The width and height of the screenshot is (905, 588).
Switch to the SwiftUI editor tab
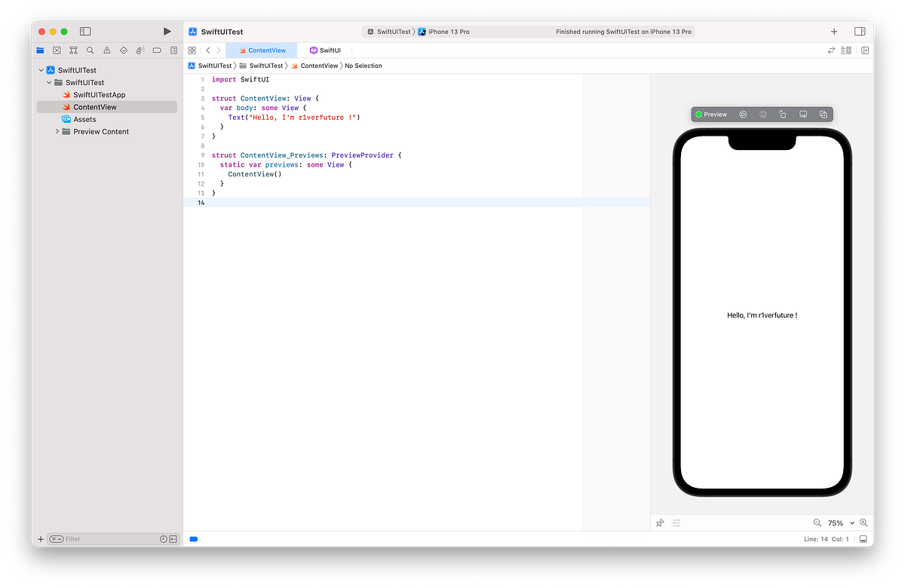[x=326, y=50]
